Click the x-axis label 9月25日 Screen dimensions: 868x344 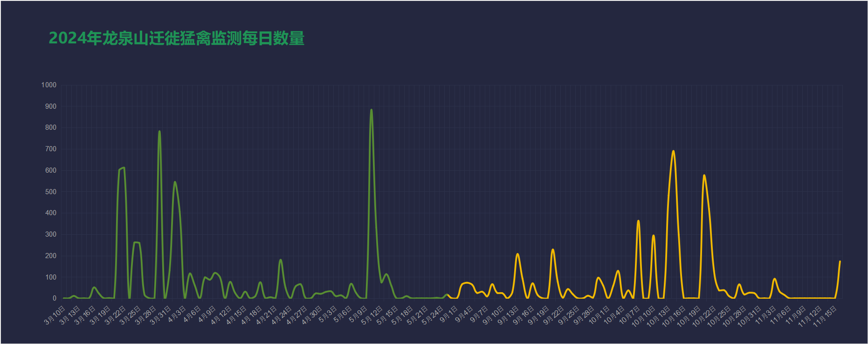point(569,315)
